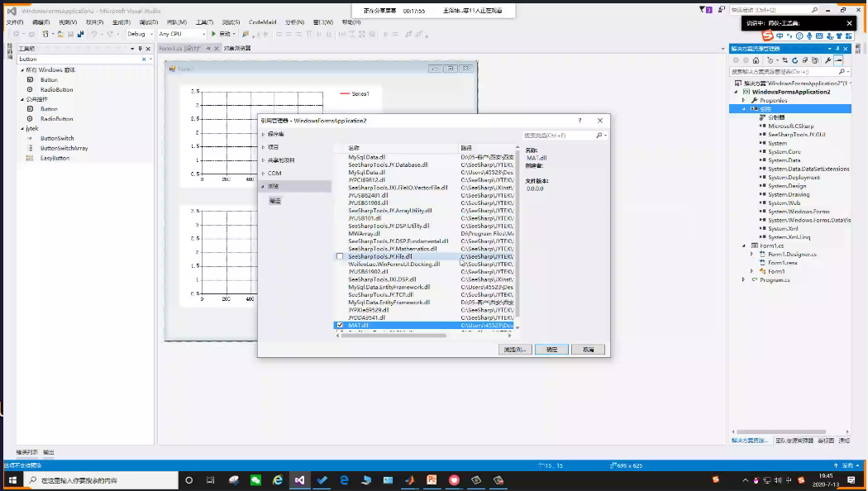868x491 pixels.
Task: Click the search magnifier in Reference Manager
Action: tap(599, 135)
